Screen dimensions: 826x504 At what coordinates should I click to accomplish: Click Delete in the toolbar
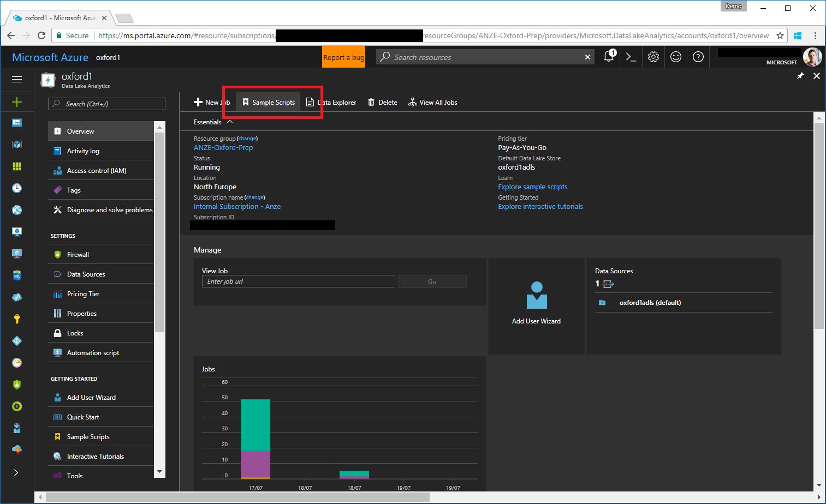click(382, 102)
